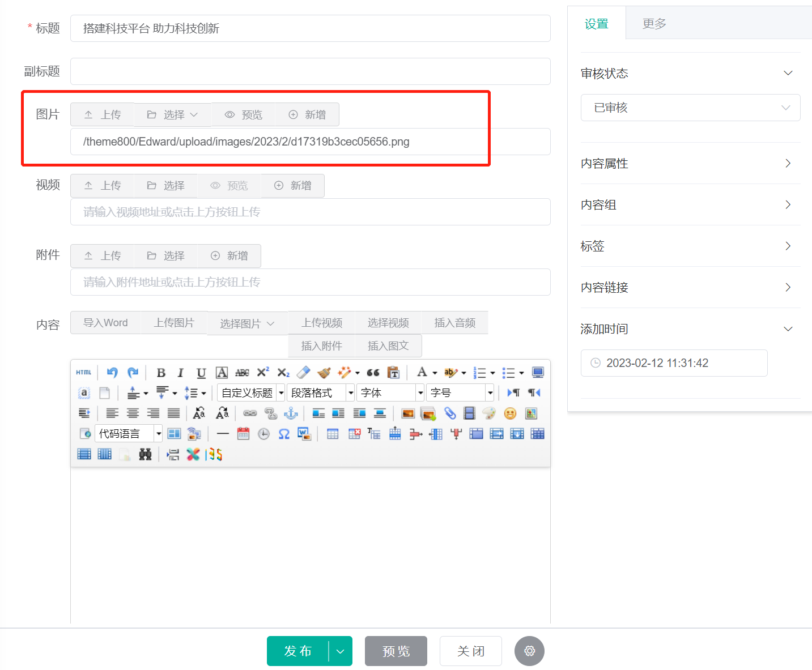Open the dropdown arrow beside 发布
The height and width of the screenshot is (670, 812).
pos(341,651)
